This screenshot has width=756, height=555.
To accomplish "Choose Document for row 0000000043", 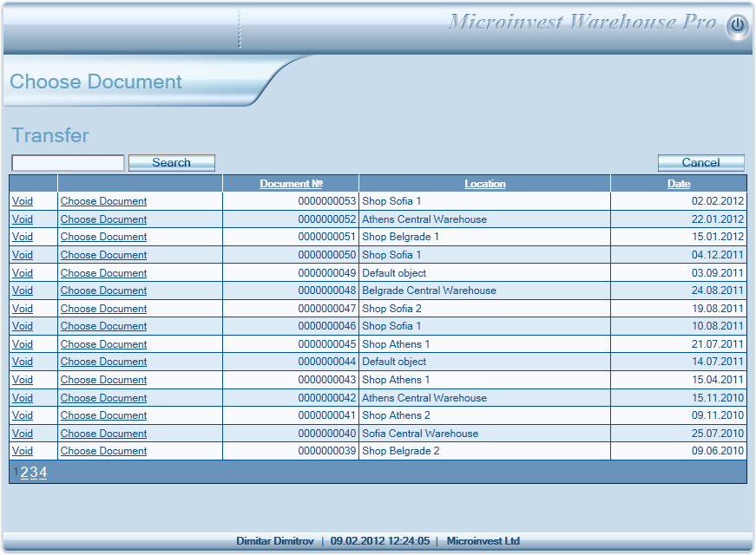I will click(103, 380).
